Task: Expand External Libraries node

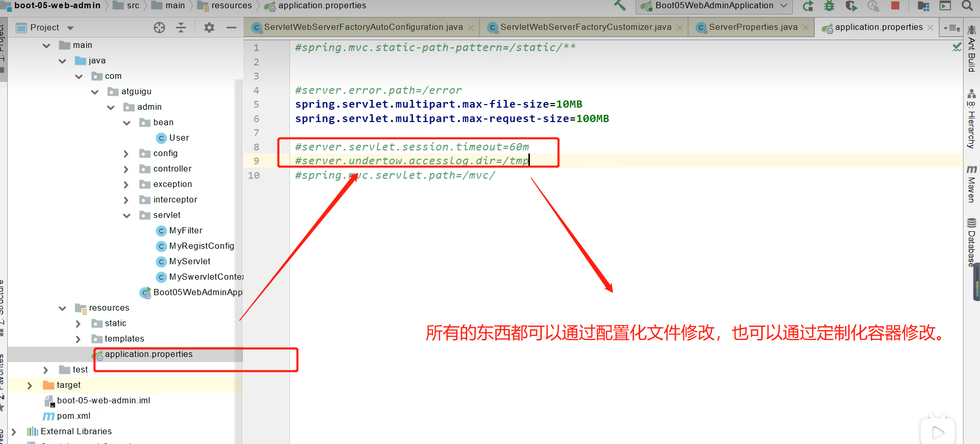Action: (14, 432)
